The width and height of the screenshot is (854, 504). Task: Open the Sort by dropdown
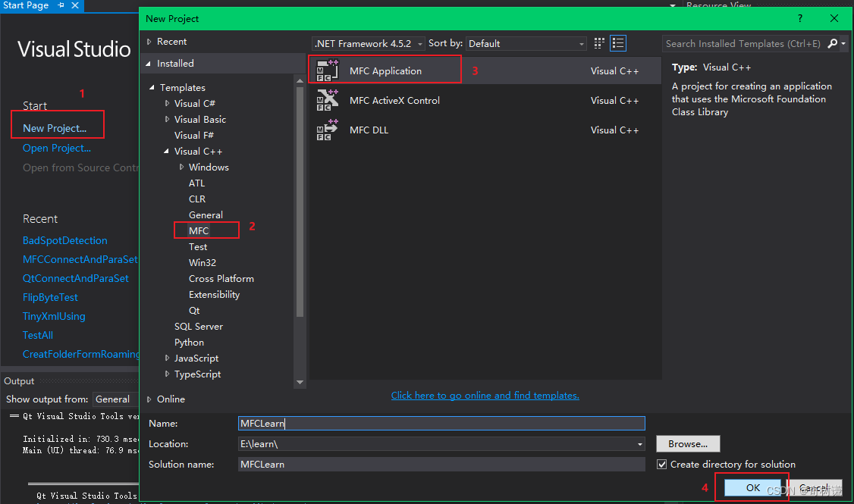(526, 43)
